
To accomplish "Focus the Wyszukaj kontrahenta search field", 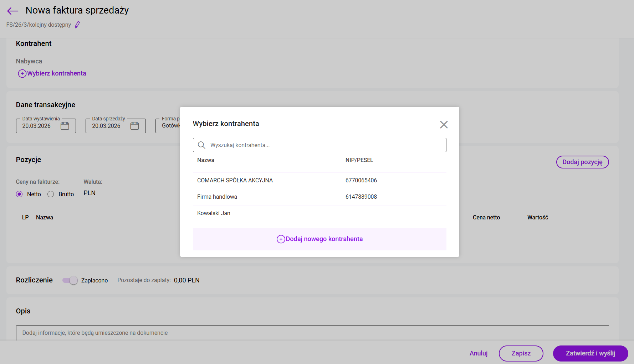I will click(324, 145).
